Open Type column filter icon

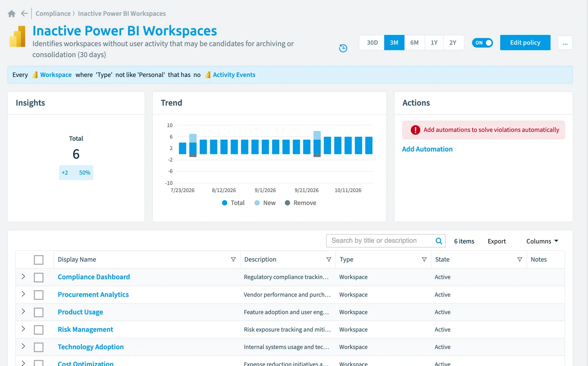pos(424,259)
